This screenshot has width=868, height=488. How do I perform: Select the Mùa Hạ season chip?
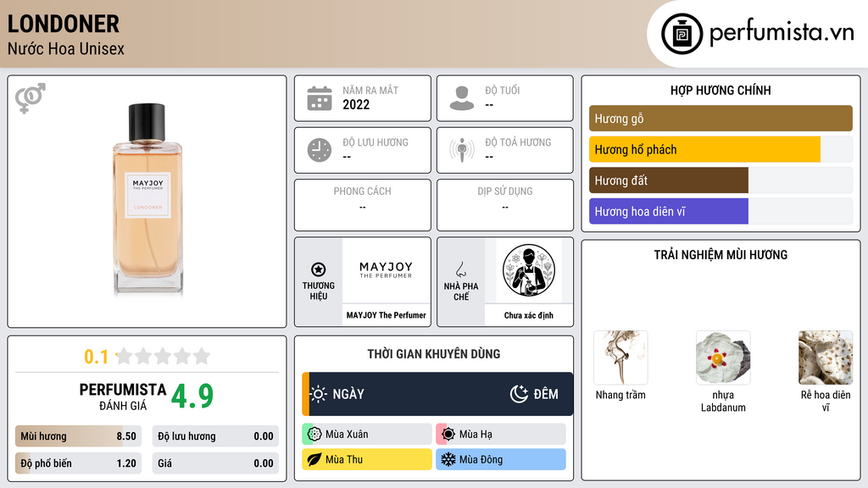pos(501,435)
